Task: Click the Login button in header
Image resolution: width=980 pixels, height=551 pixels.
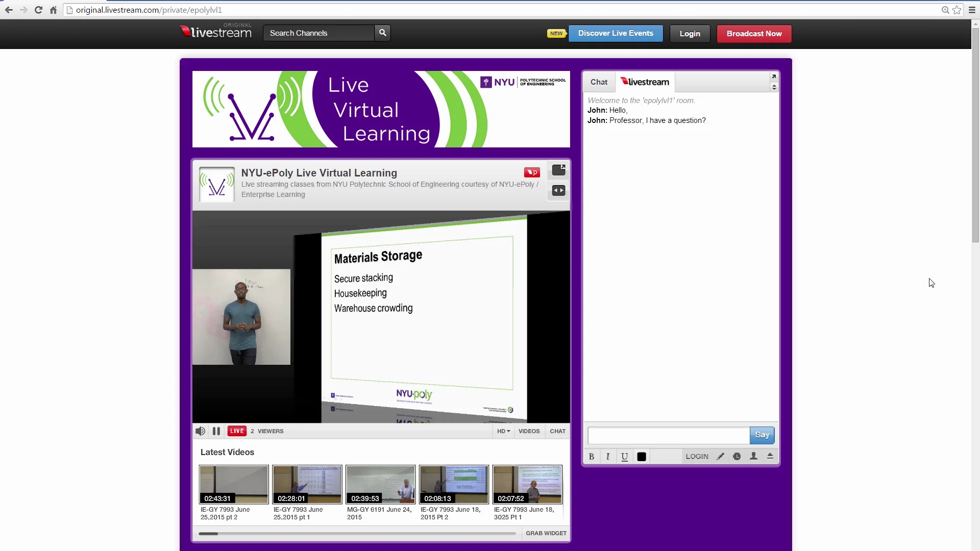Action: [690, 34]
